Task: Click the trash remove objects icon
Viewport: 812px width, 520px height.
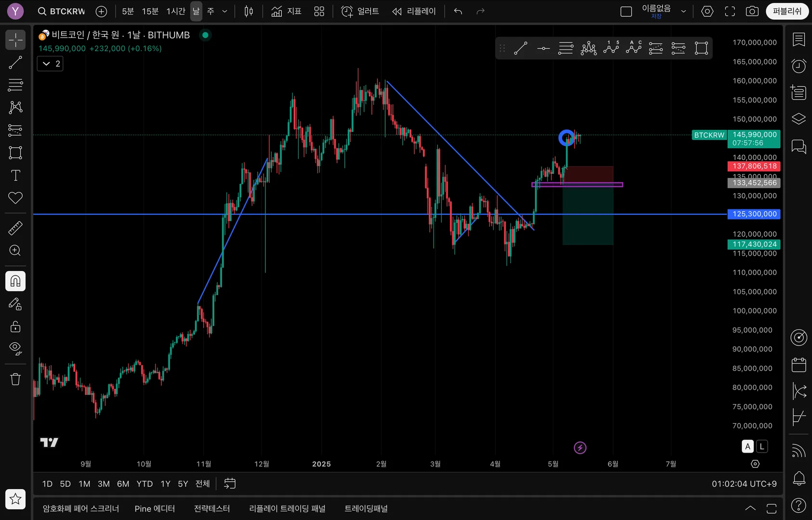Action: [x=15, y=379]
